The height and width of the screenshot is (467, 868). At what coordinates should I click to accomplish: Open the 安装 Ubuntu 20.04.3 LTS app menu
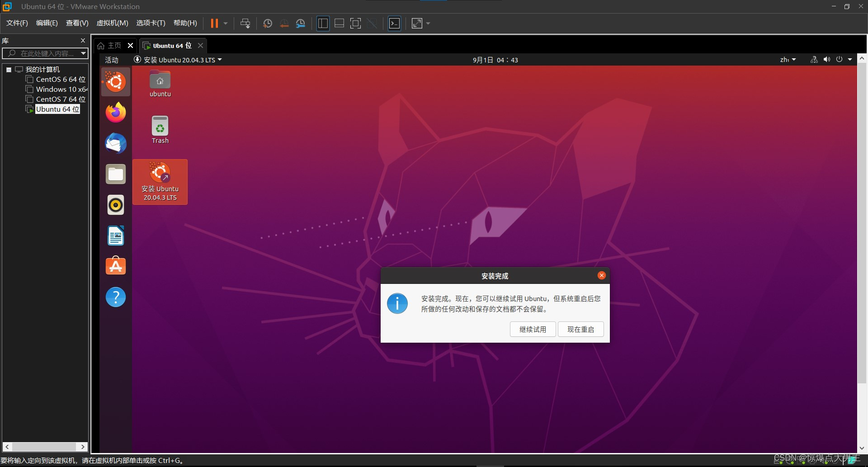click(x=178, y=60)
